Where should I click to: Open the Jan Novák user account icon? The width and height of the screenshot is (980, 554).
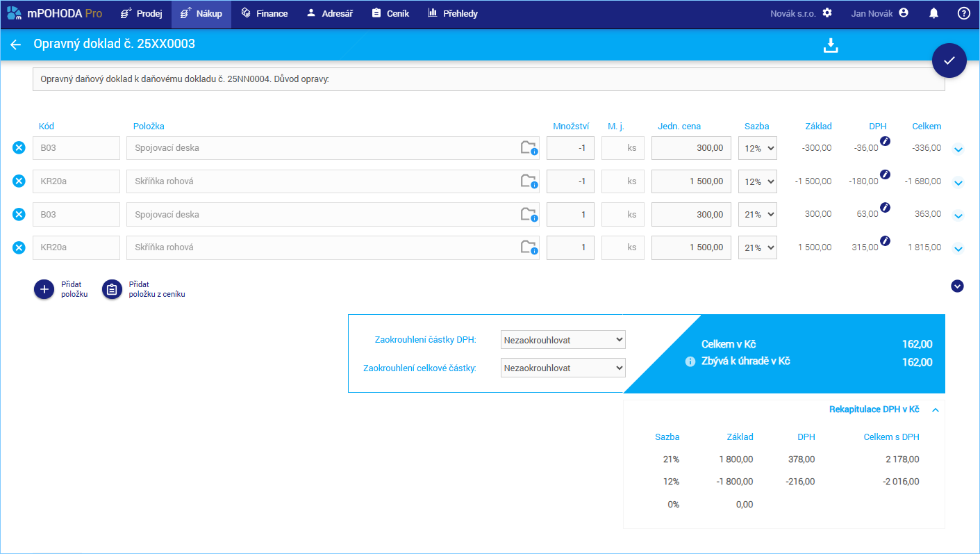pyautogui.click(x=903, y=13)
